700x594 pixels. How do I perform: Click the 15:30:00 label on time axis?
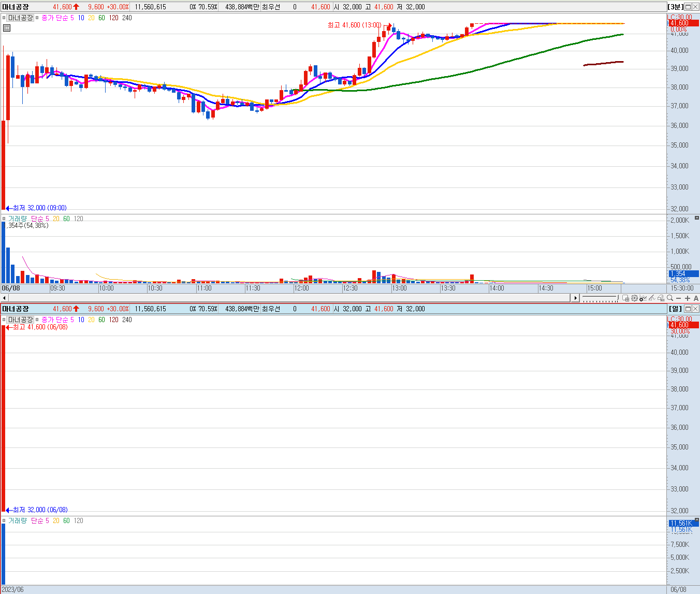click(x=682, y=288)
